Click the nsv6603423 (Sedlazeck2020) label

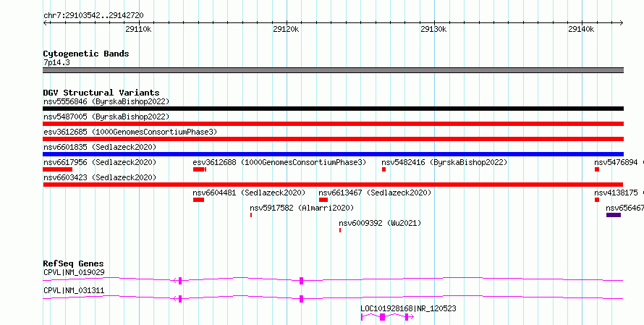coord(100,177)
